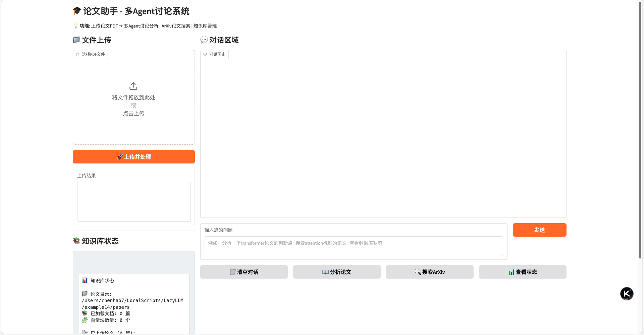
Task: Click the folder icon beside 文件上传
Action: coord(76,40)
